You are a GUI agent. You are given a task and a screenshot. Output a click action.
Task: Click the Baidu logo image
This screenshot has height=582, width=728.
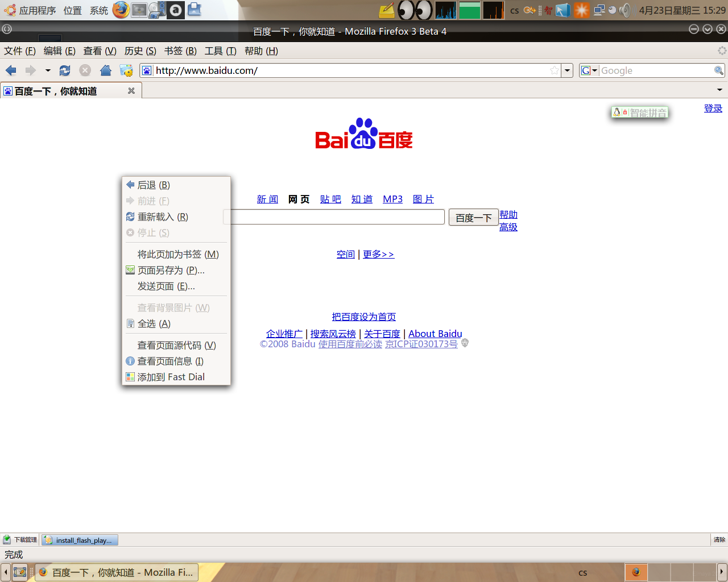(x=364, y=134)
